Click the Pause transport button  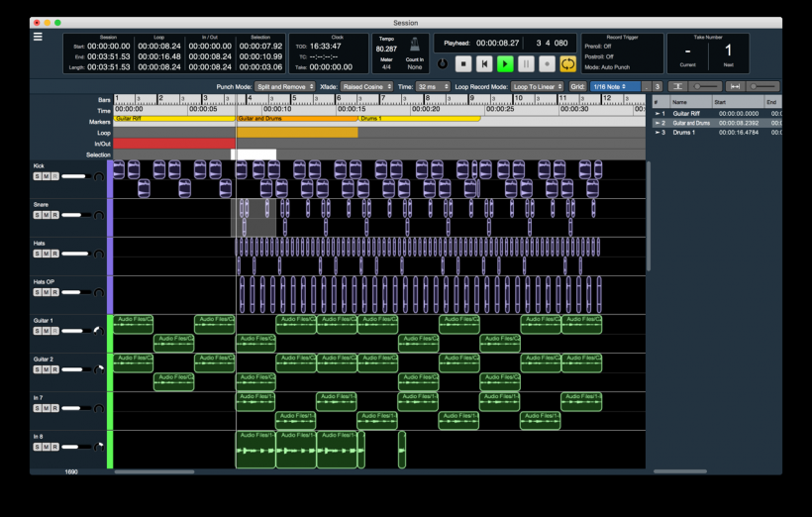(x=526, y=63)
